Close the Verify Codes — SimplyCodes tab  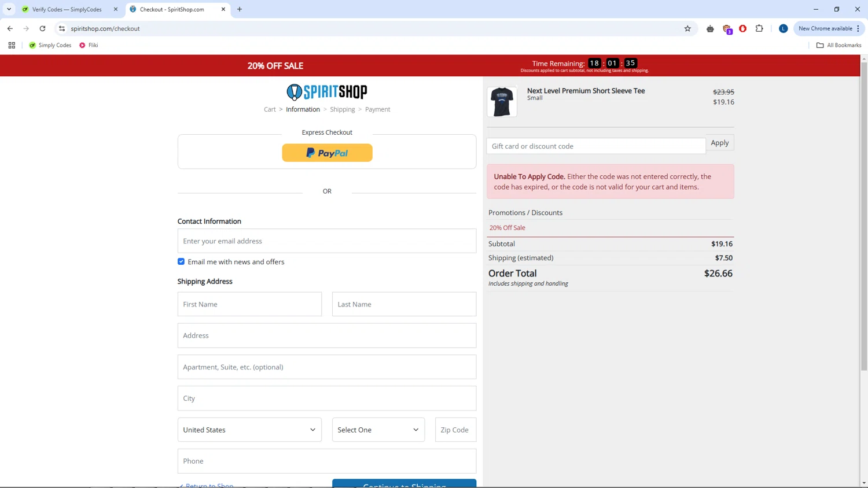115,9
